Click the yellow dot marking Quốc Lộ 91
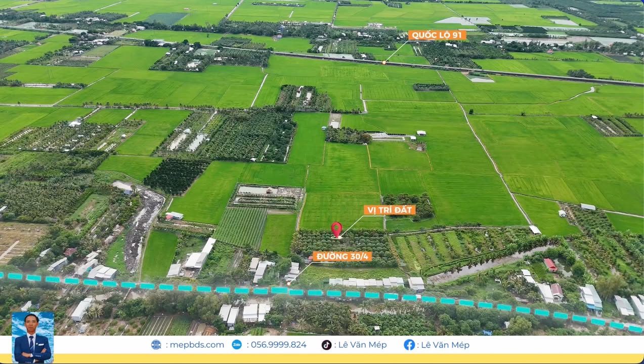 [x=383, y=63]
